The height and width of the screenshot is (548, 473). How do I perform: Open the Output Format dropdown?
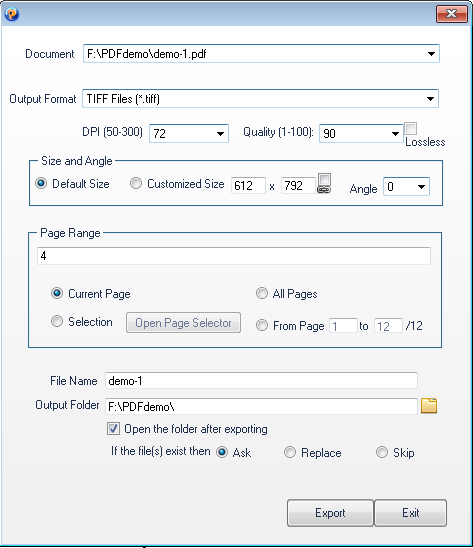[430, 99]
